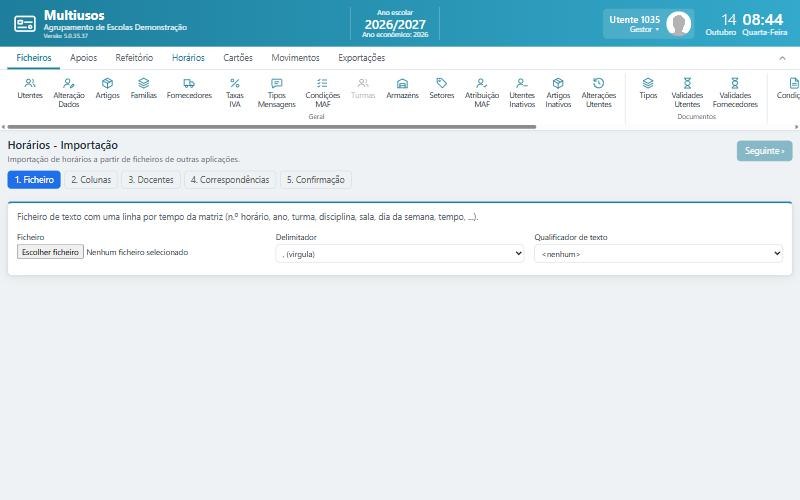Select step 3. Docentes
This screenshot has height=500, width=800.
(151, 180)
